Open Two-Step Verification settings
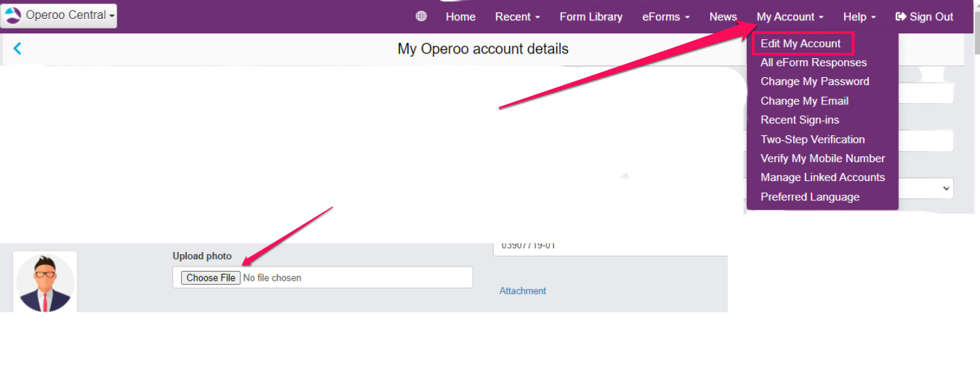Image resolution: width=980 pixels, height=365 pixels. coord(812,139)
